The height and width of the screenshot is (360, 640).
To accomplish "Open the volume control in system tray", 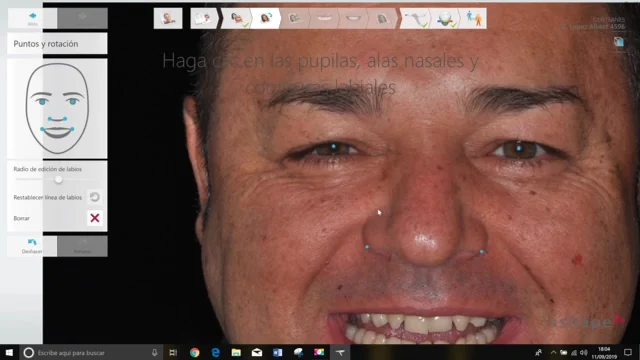I will 584,353.
